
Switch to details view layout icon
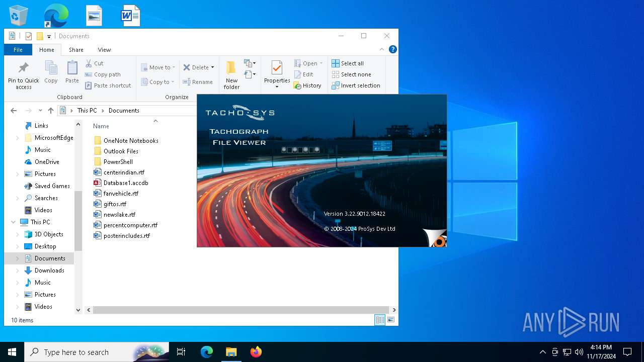coord(380,320)
